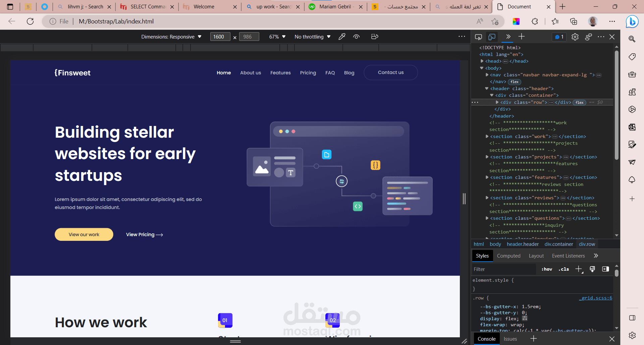Expand the section class projects node
The width and height of the screenshot is (644, 345).
click(487, 157)
